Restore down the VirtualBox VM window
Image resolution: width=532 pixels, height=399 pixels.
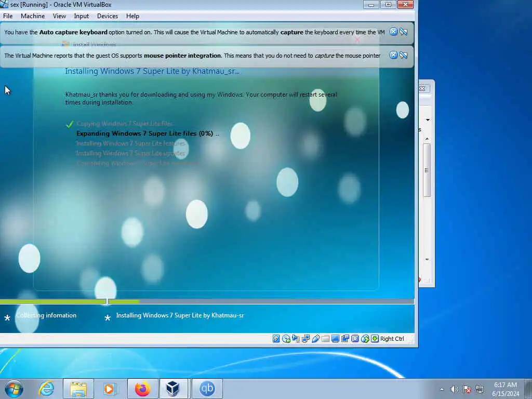click(388, 4)
